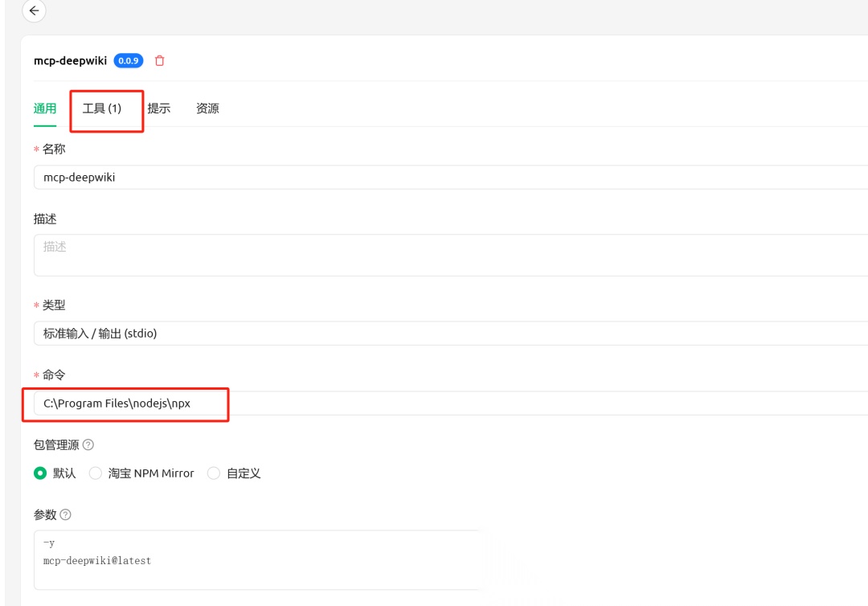Select the 自定义 package source radio
This screenshot has width=868, height=606.
click(x=214, y=473)
